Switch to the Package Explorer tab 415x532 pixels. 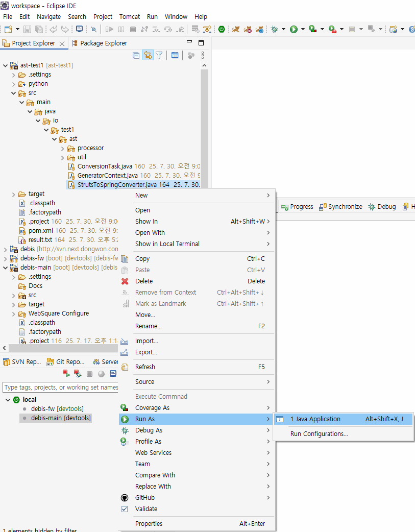point(100,43)
